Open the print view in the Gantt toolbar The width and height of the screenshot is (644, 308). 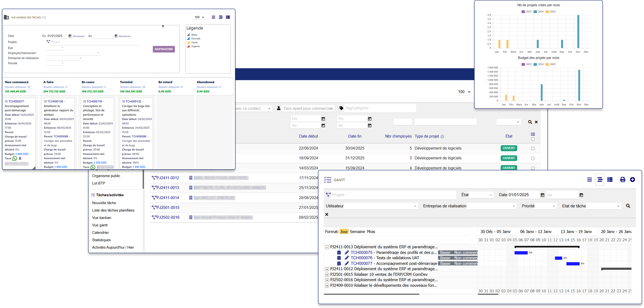623,180
